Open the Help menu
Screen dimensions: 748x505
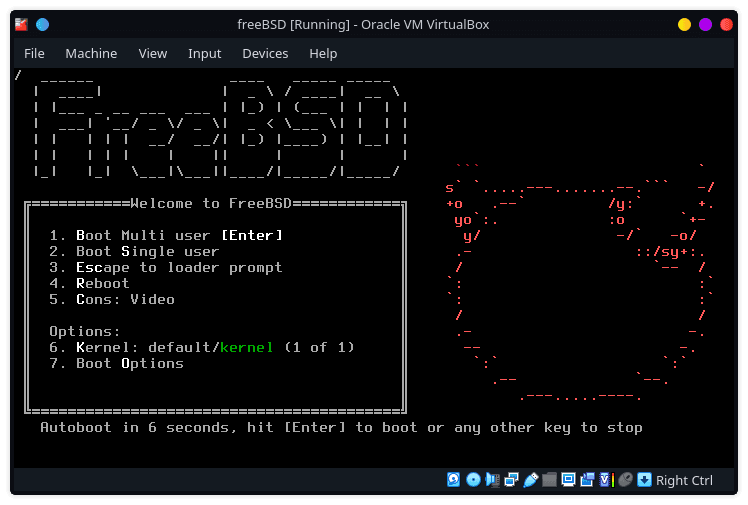click(323, 53)
